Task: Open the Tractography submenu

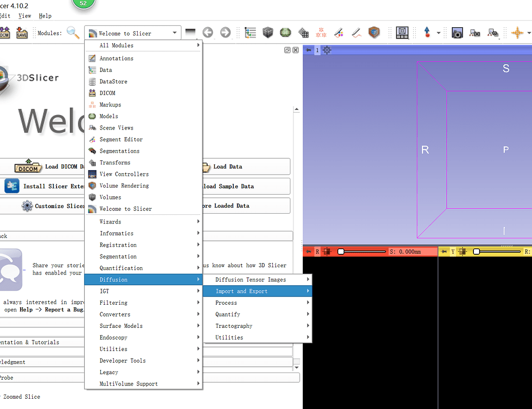Action: (257, 326)
